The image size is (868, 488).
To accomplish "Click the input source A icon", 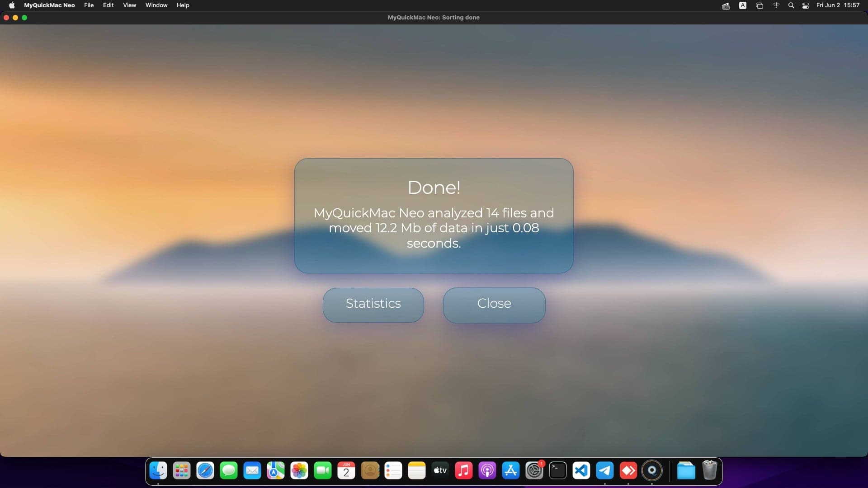I will point(742,5).
